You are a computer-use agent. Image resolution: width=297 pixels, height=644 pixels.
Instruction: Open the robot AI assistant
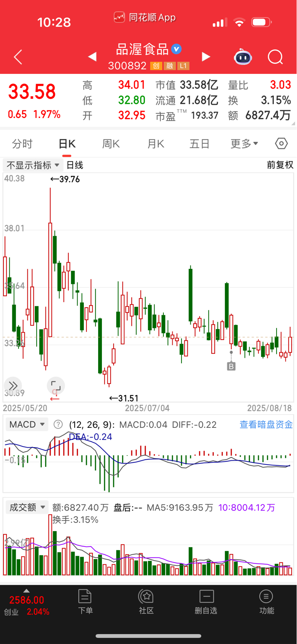[x=243, y=57]
